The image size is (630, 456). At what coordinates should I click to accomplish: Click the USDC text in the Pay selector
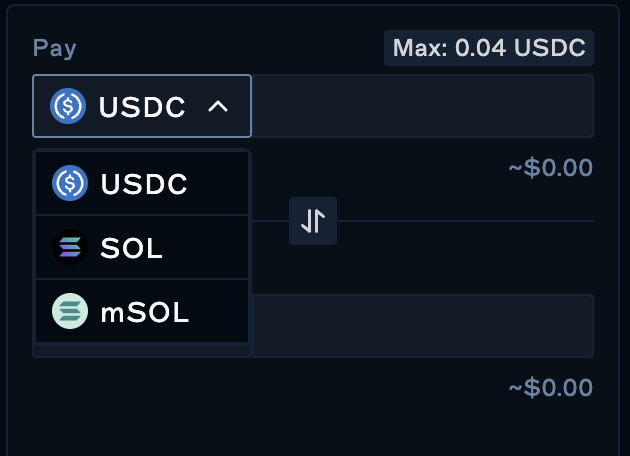tap(142, 107)
